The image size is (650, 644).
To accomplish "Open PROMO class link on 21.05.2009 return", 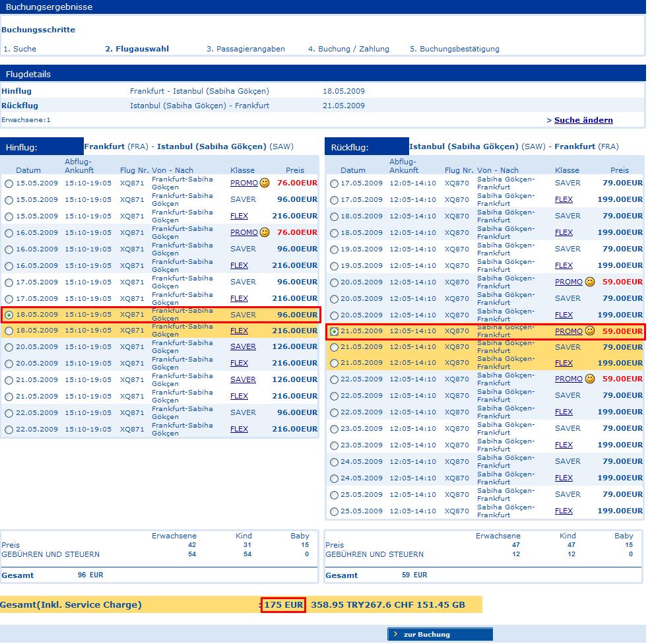I will [x=568, y=331].
